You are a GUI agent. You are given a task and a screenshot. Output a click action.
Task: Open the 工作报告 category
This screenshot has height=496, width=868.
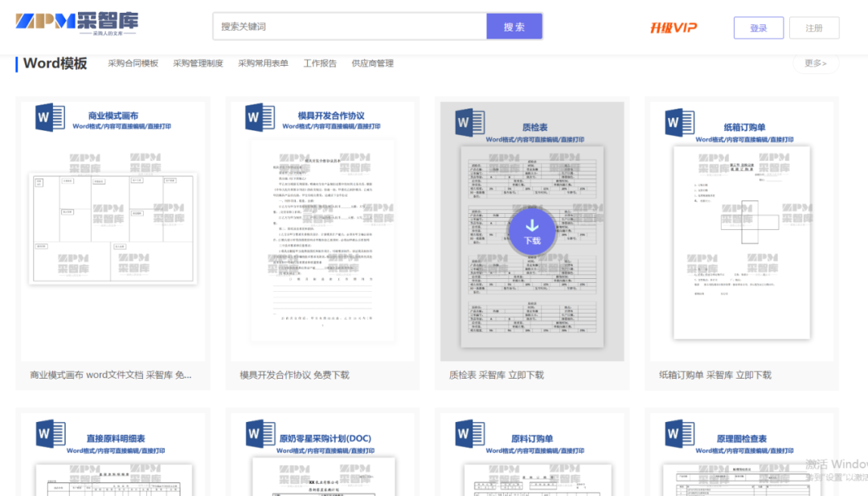click(320, 64)
